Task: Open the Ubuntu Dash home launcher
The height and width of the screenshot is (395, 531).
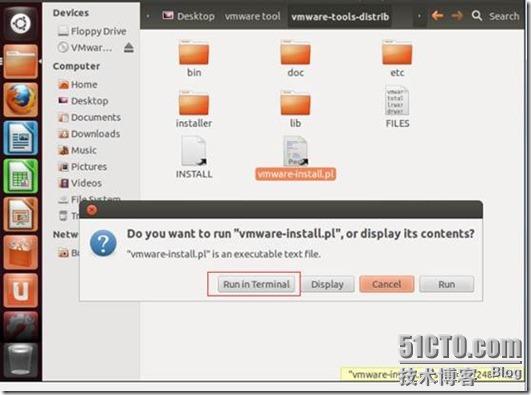Action: coord(20,23)
